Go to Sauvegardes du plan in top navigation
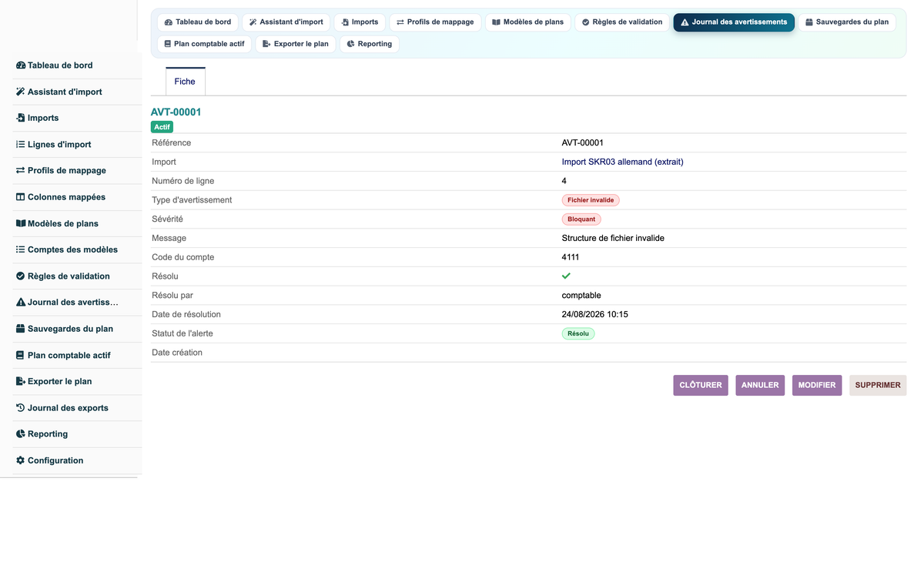 click(847, 22)
